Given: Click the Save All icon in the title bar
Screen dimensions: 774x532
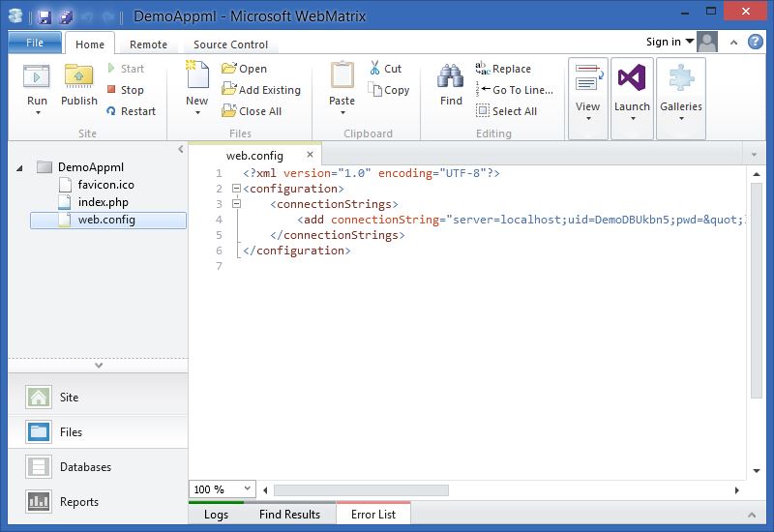Looking at the screenshot, I should (66, 16).
